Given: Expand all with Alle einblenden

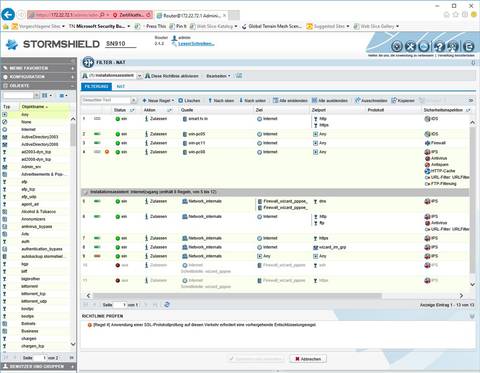Looking at the screenshot, I should 289,100.
